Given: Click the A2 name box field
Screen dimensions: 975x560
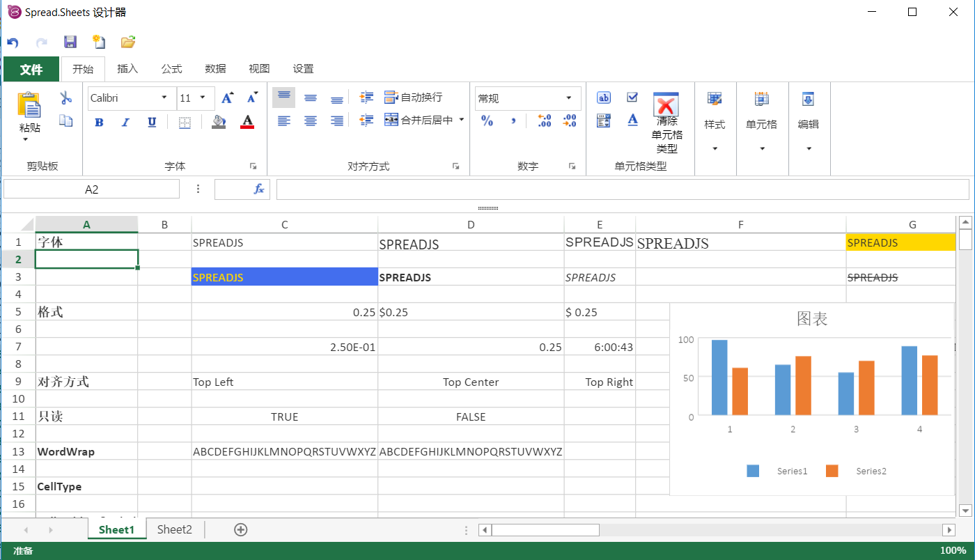Looking at the screenshot, I should 91,189.
